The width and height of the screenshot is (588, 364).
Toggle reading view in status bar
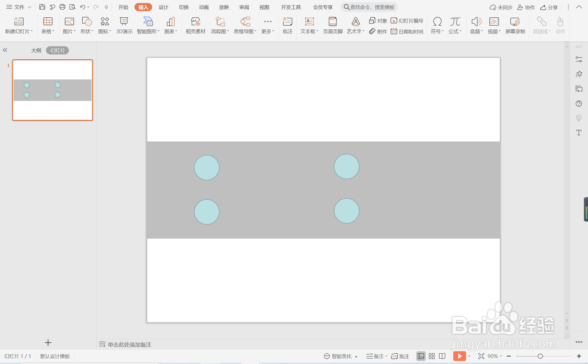click(x=442, y=356)
